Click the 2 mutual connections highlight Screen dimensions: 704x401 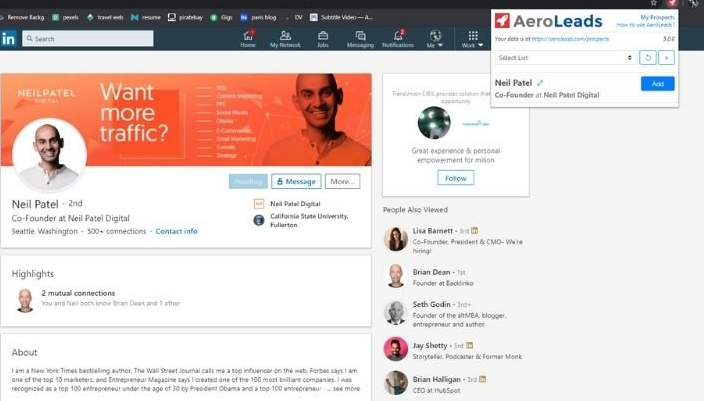[x=78, y=293]
